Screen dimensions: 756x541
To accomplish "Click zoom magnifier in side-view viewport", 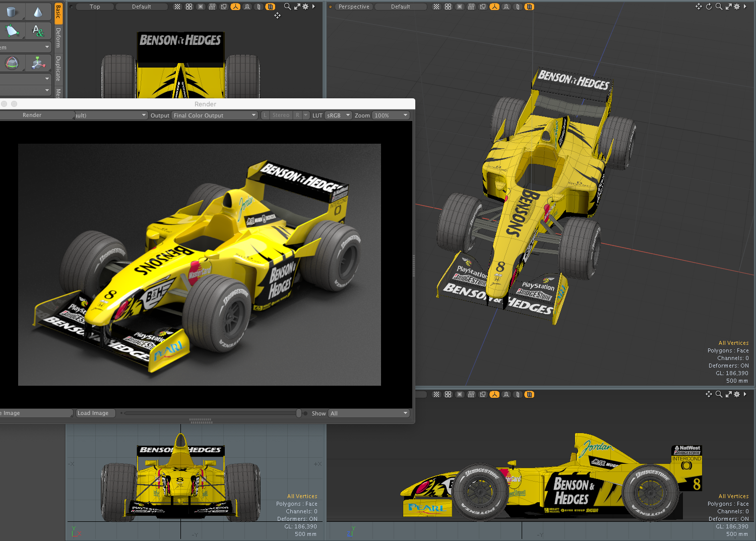I will coord(719,394).
